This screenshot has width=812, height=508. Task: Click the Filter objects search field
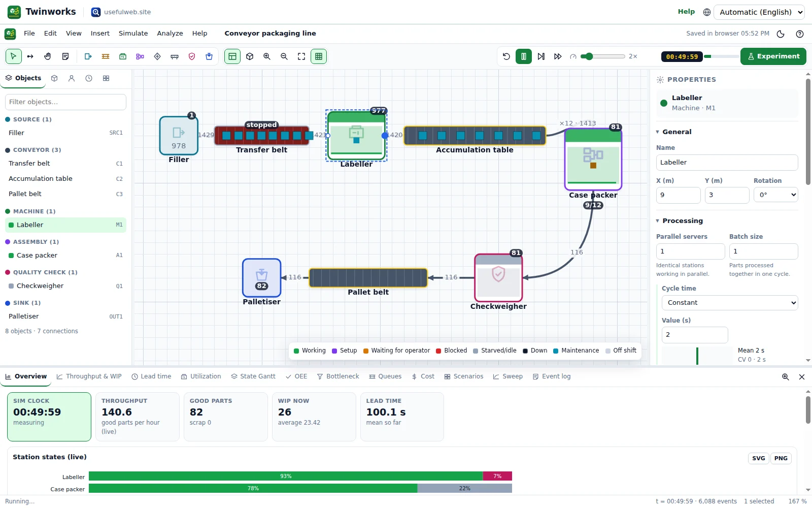65,102
